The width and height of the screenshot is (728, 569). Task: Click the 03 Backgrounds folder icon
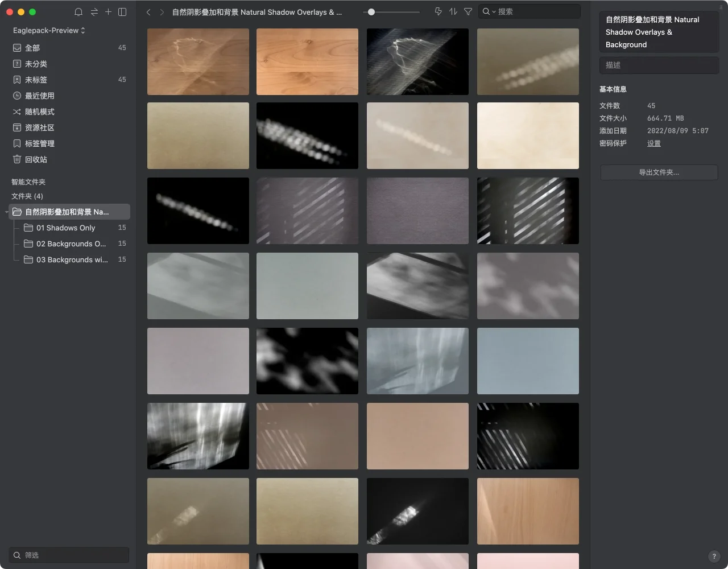pyautogui.click(x=28, y=259)
